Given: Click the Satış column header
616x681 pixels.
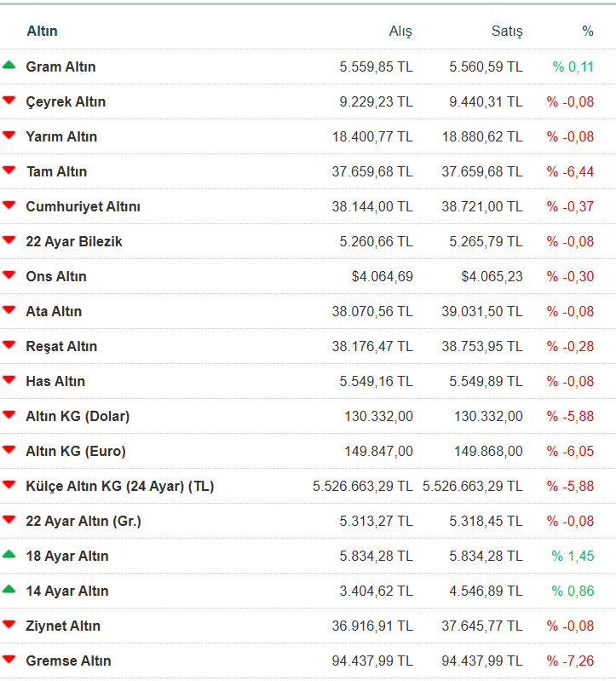Looking at the screenshot, I should pyautogui.click(x=507, y=31).
